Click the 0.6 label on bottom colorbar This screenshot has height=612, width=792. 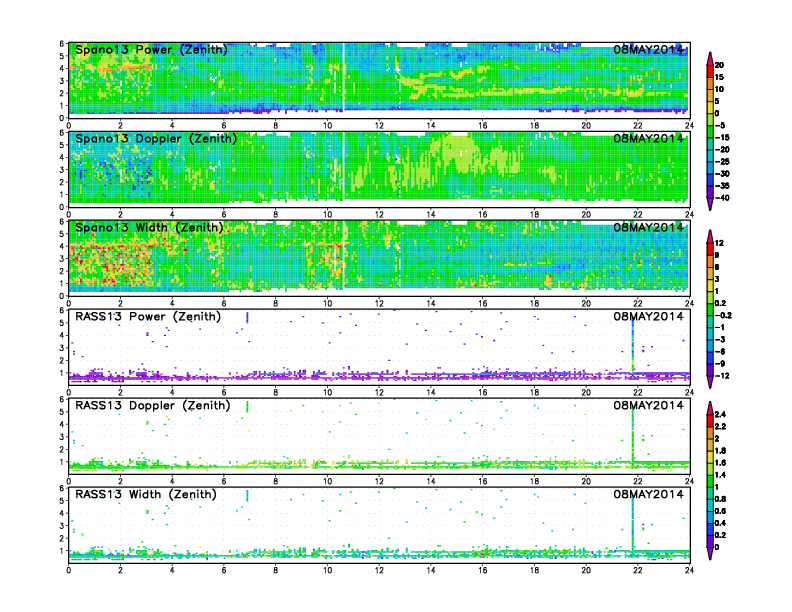pyautogui.click(x=720, y=511)
